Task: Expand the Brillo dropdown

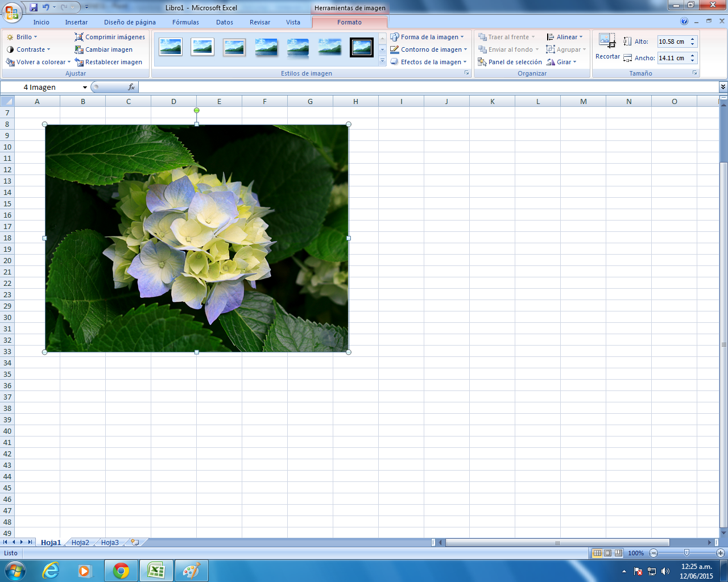Action: (22, 37)
